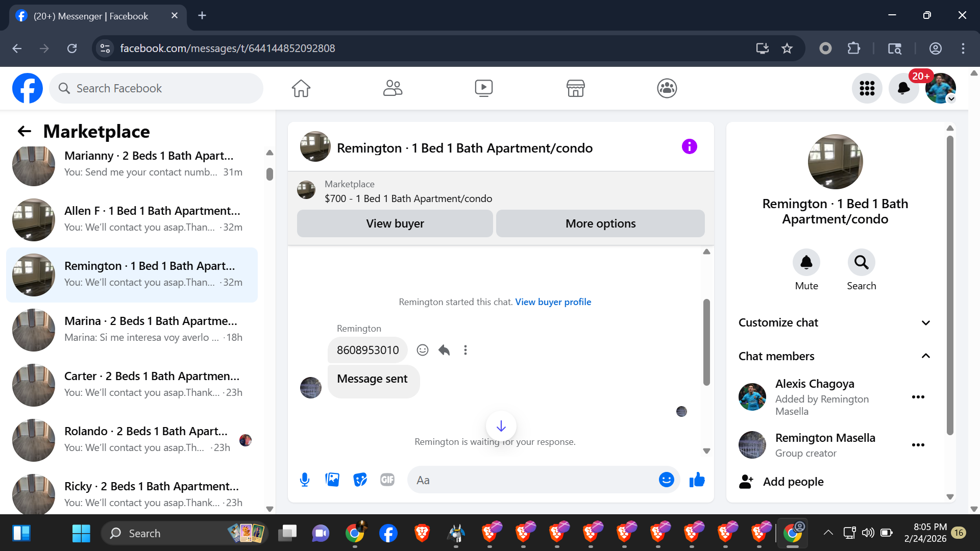The width and height of the screenshot is (980, 551).
Task: Go to the Friends tab
Action: coord(393,88)
